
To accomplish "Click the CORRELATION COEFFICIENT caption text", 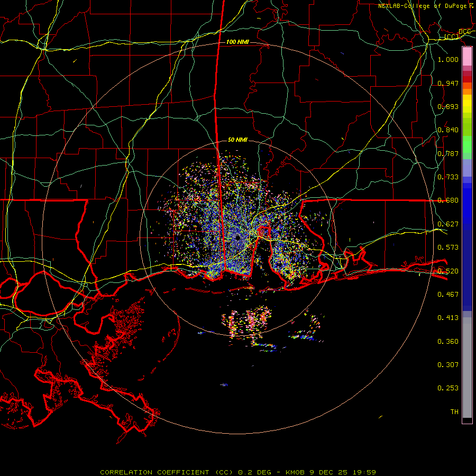I will click(x=154, y=472).
